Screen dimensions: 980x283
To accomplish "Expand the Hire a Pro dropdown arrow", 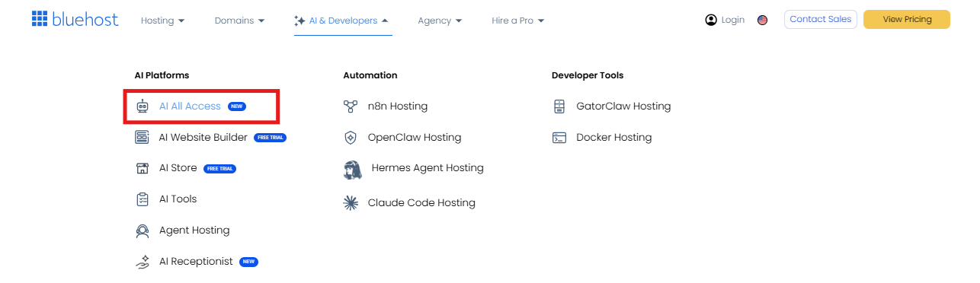I will coord(541,21).
